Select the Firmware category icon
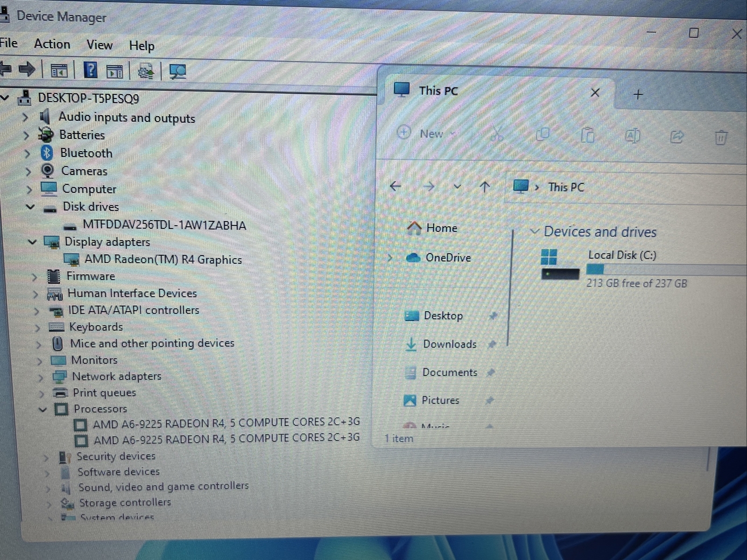The width and height of the screenshot is (747, 560). pos(54,276)
